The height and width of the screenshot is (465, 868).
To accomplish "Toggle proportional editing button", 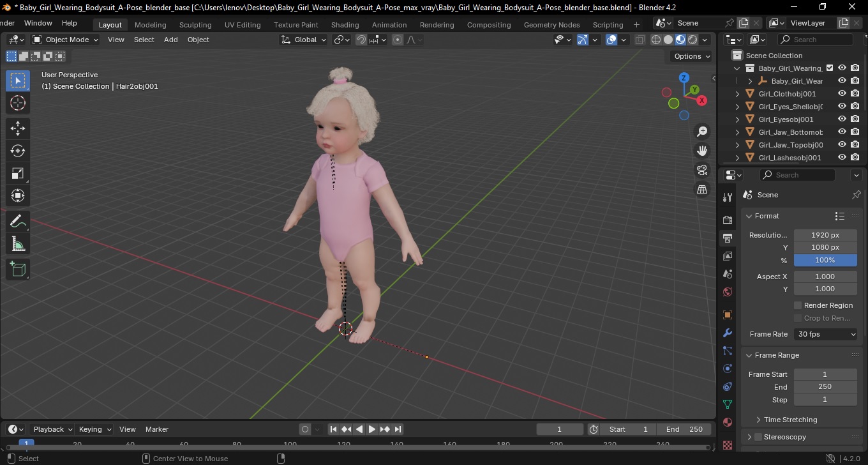I will [x=398, y=40].
